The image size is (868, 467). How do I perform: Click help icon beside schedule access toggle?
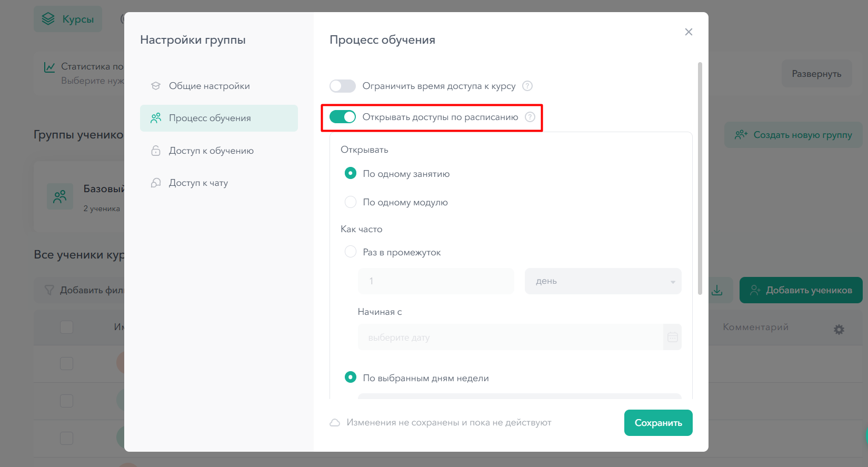point(530,117)
